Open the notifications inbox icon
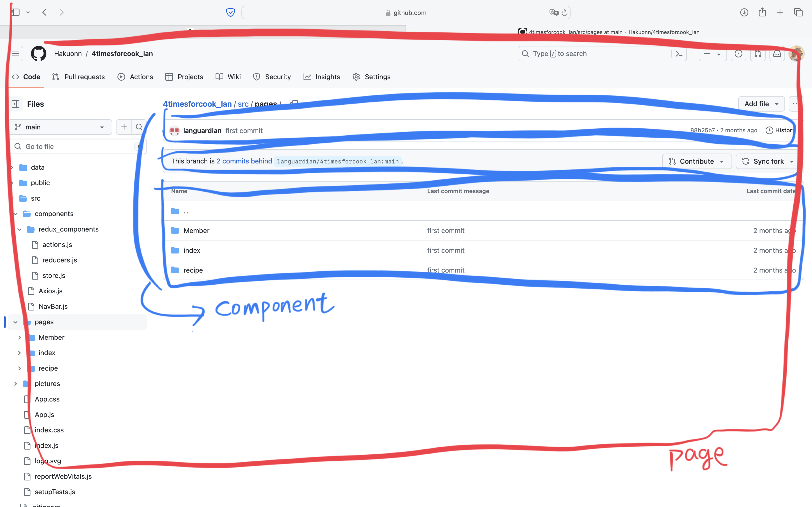 coord(777,54)
